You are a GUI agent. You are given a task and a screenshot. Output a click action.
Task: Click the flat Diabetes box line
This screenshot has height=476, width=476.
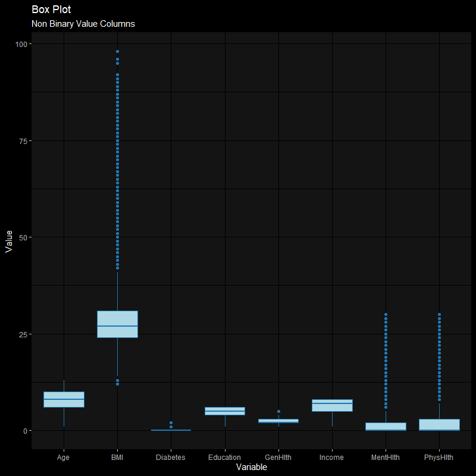click(171, 430)
